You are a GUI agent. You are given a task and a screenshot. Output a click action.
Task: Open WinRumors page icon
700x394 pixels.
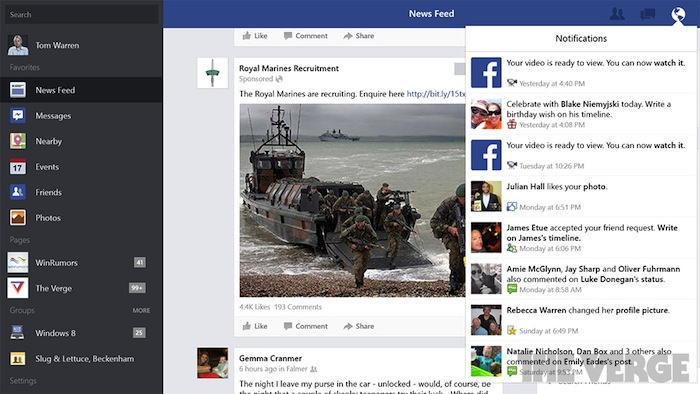(x=18, y=262)
